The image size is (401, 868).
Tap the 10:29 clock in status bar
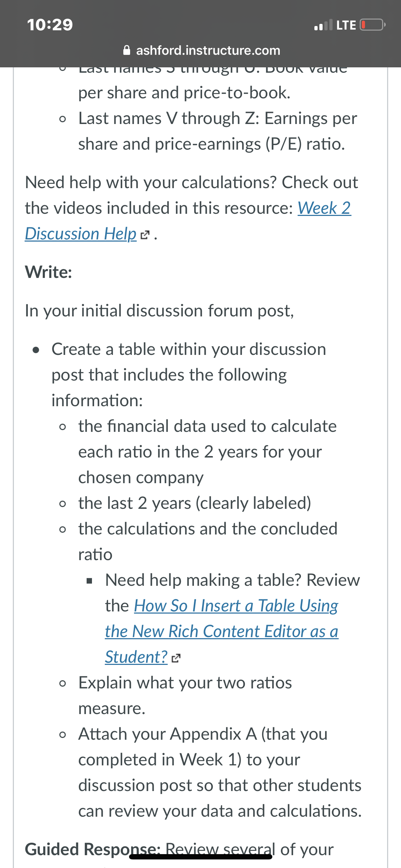tap(50, 25)
